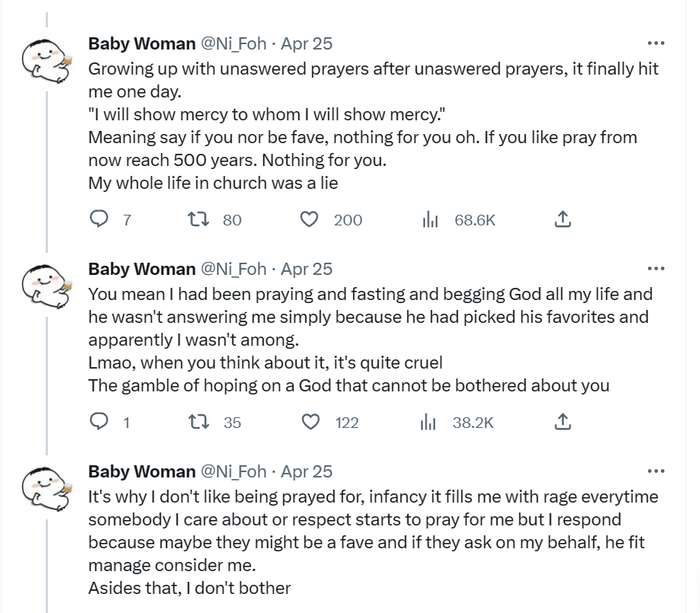Repost the second tweet with 35 reposts
Screen dimensions: 700x613
(198, 422)
